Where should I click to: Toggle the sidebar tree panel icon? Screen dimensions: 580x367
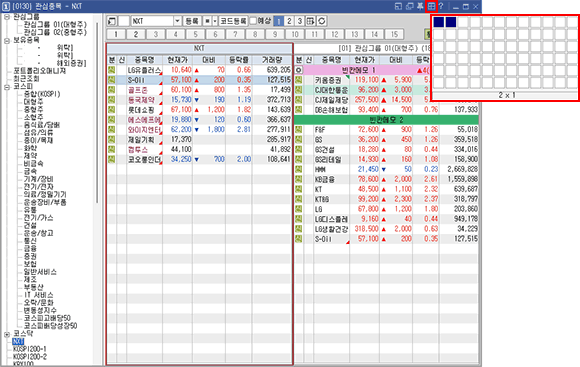coord(112,21)
